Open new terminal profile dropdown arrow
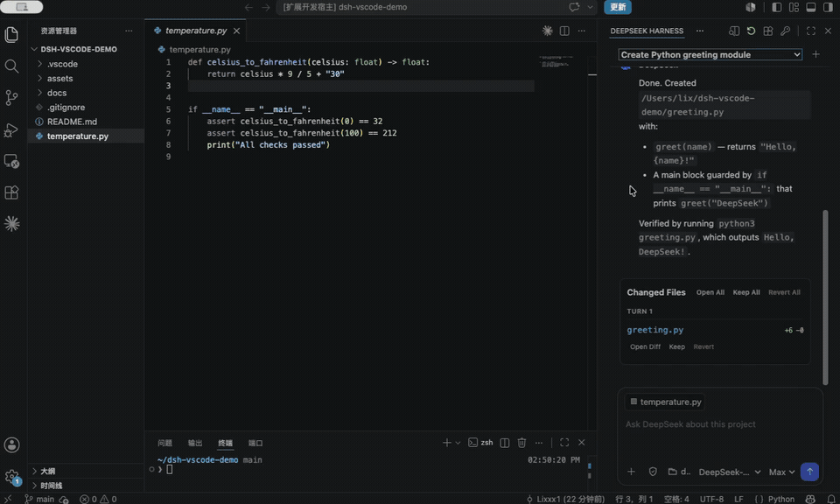 pos(458,443)
